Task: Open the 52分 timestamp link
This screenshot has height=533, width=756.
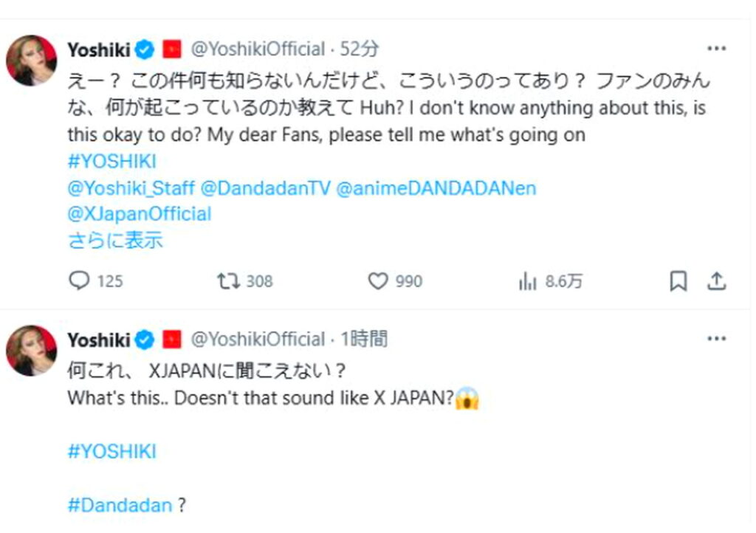Action: point(360,49)
